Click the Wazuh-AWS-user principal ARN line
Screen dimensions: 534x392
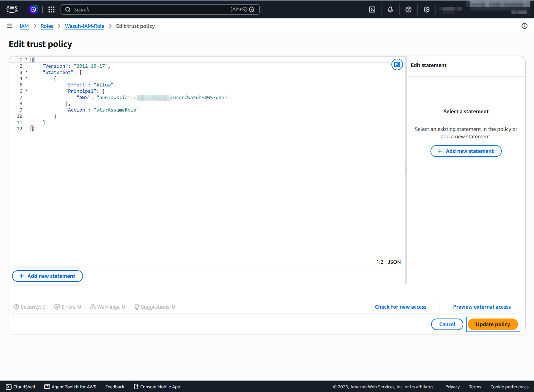click(153, 97)
